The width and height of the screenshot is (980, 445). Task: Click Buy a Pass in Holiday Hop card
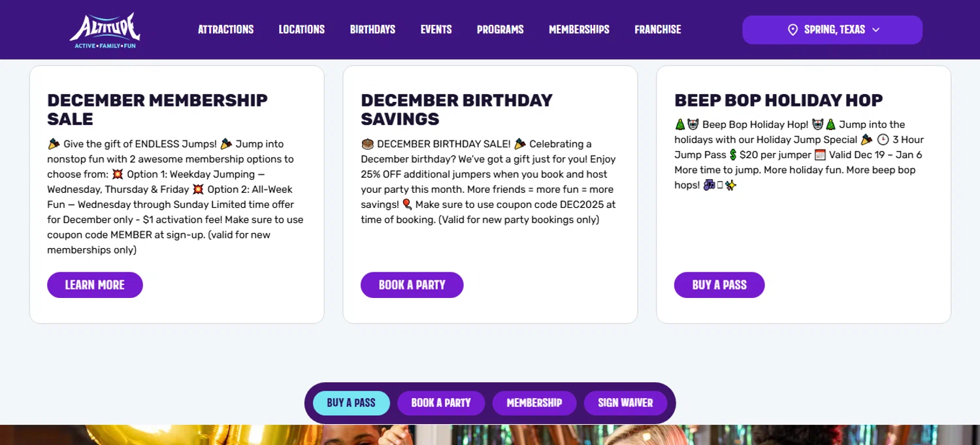click(x=719, y=285)
